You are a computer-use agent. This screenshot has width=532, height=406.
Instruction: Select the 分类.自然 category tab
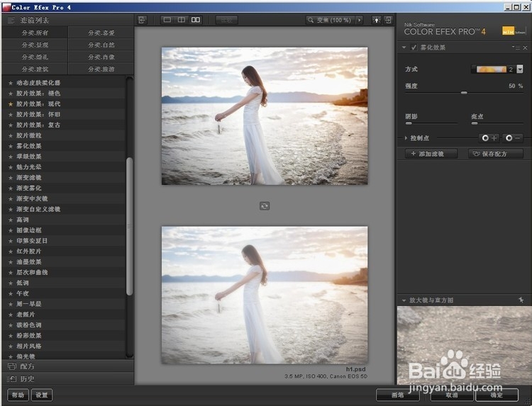point(101,45)
